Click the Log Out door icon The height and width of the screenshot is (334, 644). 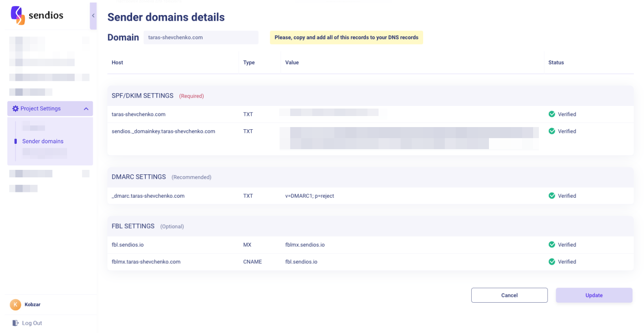click(x=15, y=323)
